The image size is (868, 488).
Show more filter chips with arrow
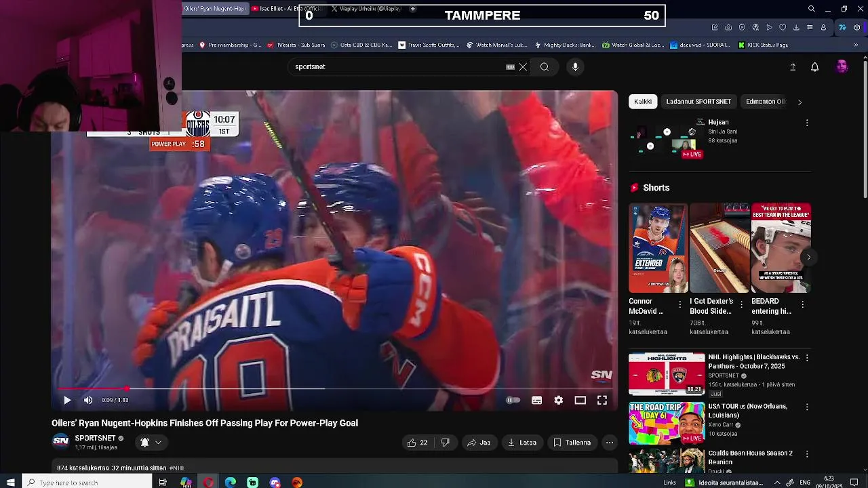[800, 102]
